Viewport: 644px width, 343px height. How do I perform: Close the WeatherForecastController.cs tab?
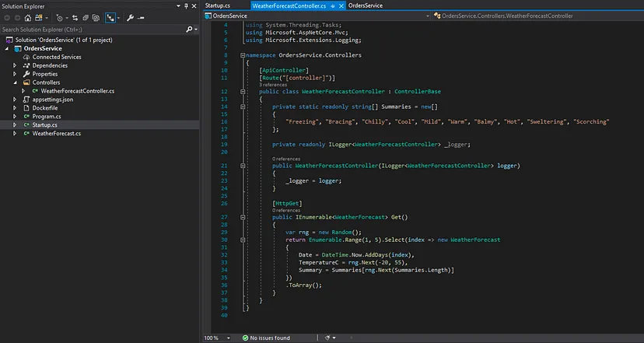341,6
